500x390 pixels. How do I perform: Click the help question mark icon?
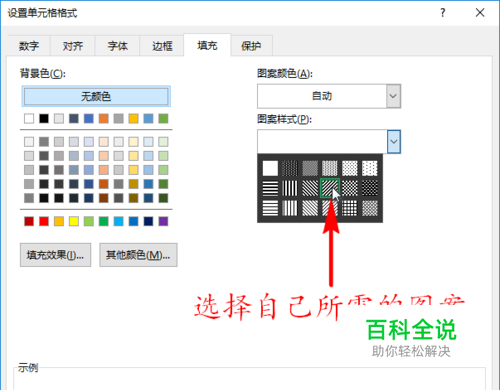pos(443,13)
